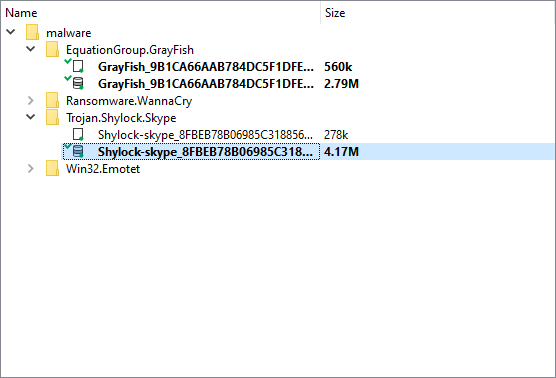
Task: Collapse the Trojan.Shylock.Skype folder chevron
Action: (x=31, y=117)
